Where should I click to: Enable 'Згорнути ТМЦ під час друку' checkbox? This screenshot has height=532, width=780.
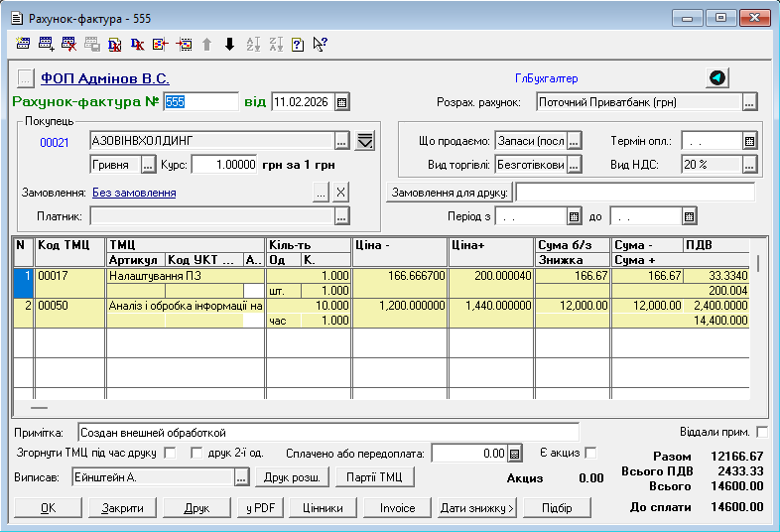pos(169,454)
